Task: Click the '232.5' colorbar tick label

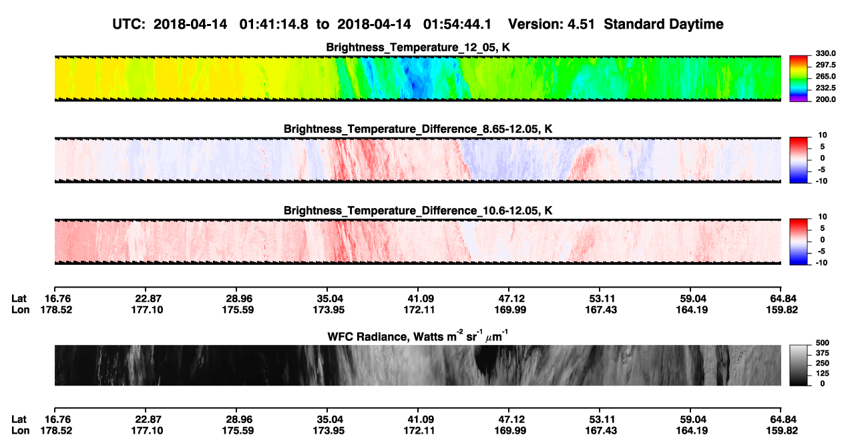Action: tap(827, 87)
